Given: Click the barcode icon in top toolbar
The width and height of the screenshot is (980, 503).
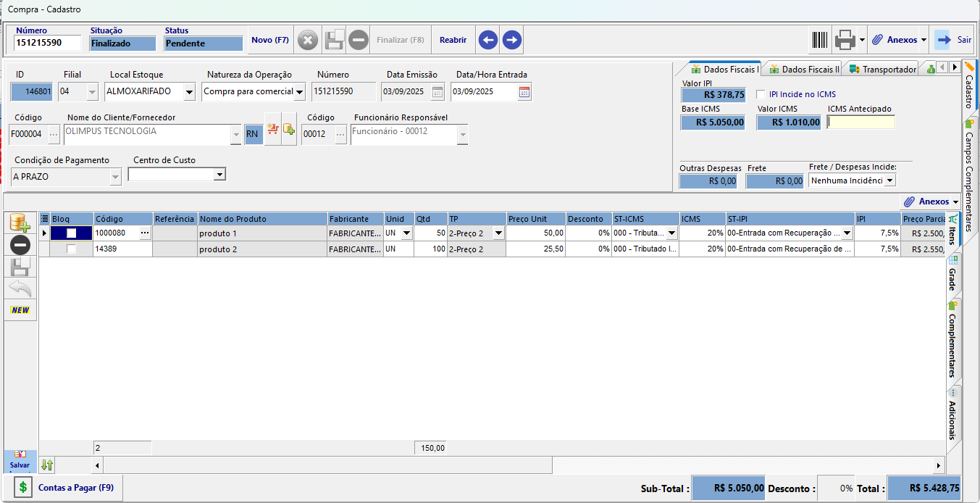Looking at the screenshot, I should [x=819, y=40].
